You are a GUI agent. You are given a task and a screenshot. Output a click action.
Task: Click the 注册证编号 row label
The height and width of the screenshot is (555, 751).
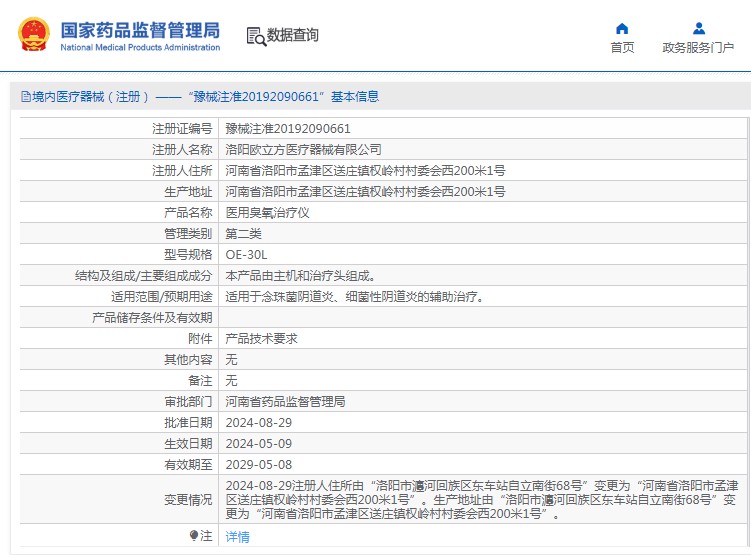182,128
